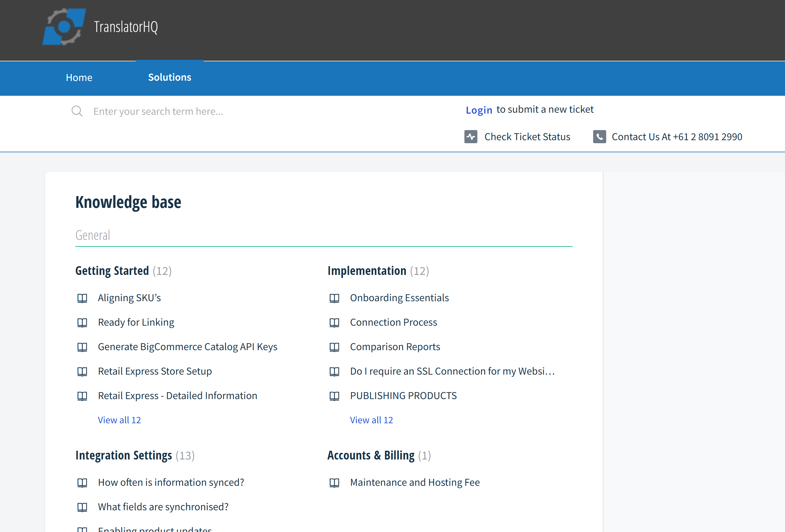Click book icon next to Aligning SKU's
The width and height of the screenshot is (785, 532).
[82, 298]
